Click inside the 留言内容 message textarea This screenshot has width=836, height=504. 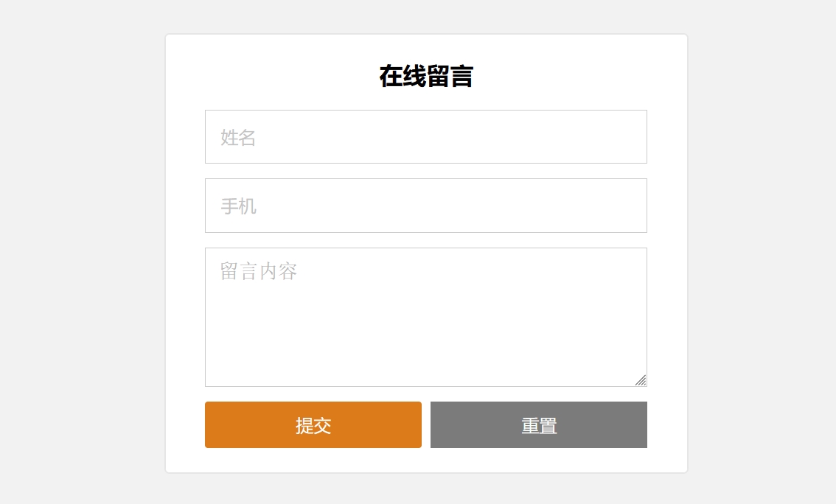coord(425,317)
